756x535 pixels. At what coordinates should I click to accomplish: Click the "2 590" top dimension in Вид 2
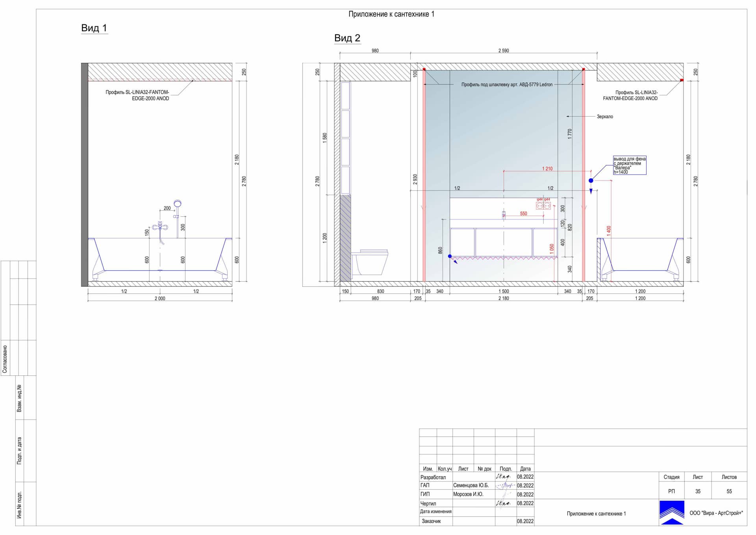point(504,51)
